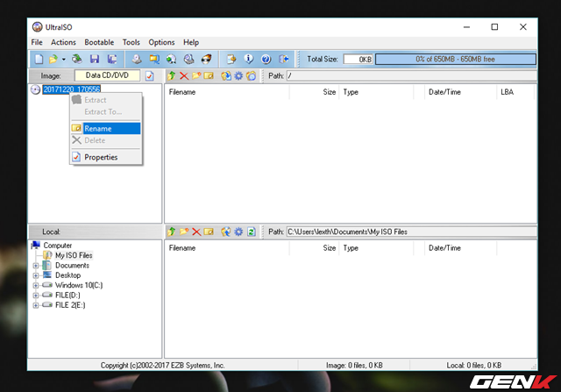The image size is (561, 392).
Task: Click the 0% of 650MB capacity bar
Action: (x=456, y=59)
